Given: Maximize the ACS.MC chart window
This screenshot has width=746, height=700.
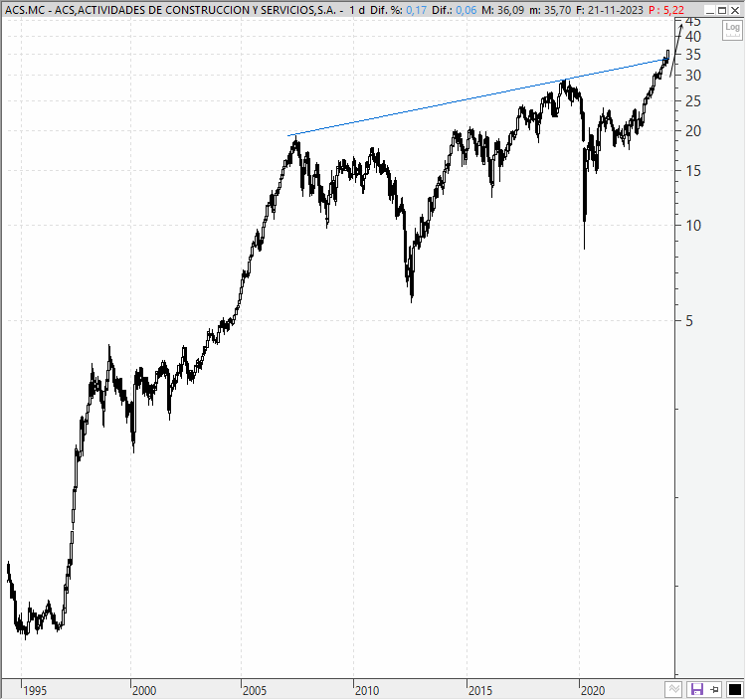Looking at the screenshot, I should pos(722,10).
